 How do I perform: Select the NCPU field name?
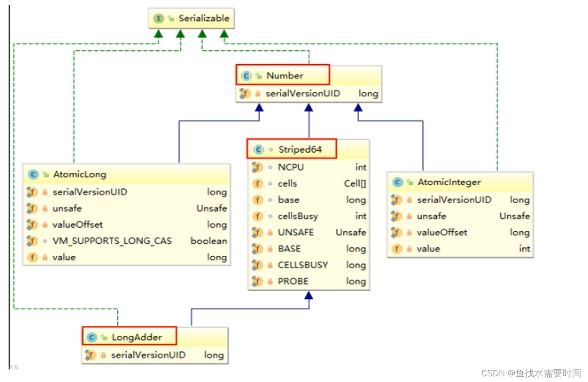tap(291, 167)
